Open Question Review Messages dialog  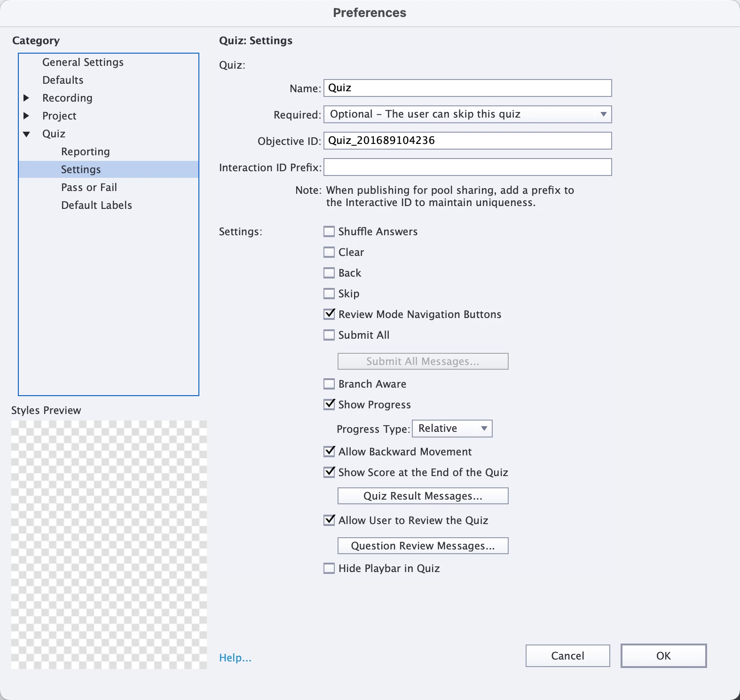[423, 546]
